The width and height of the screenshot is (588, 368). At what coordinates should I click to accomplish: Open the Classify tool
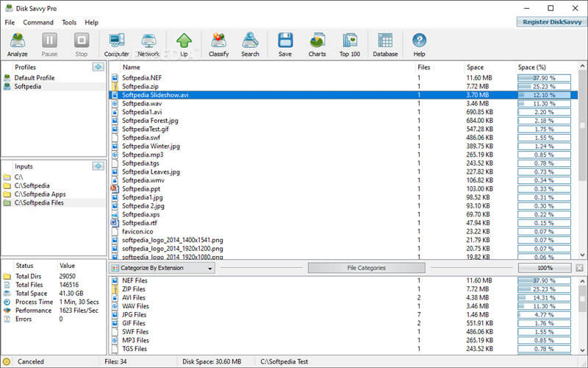click(218, 44)
